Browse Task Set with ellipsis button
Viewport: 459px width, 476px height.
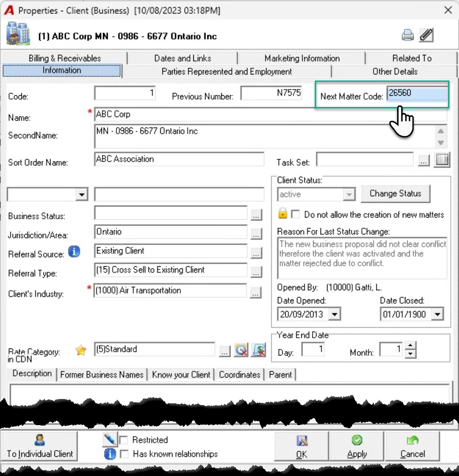click(x=423, y=160)
